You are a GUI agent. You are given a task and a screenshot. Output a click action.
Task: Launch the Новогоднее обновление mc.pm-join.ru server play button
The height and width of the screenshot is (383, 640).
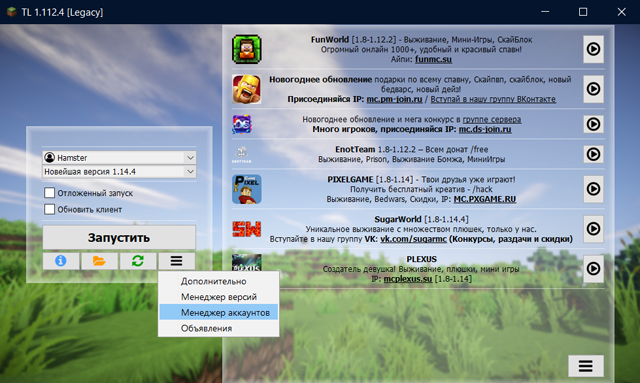pos(593,89)
